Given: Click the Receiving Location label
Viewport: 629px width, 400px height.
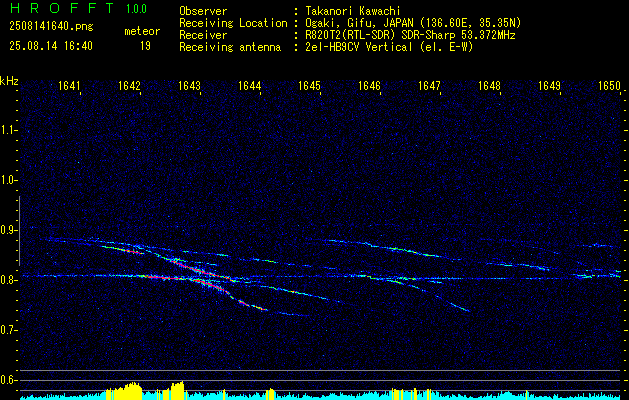Looking at the screenshot, I should (x=233, y=23).
